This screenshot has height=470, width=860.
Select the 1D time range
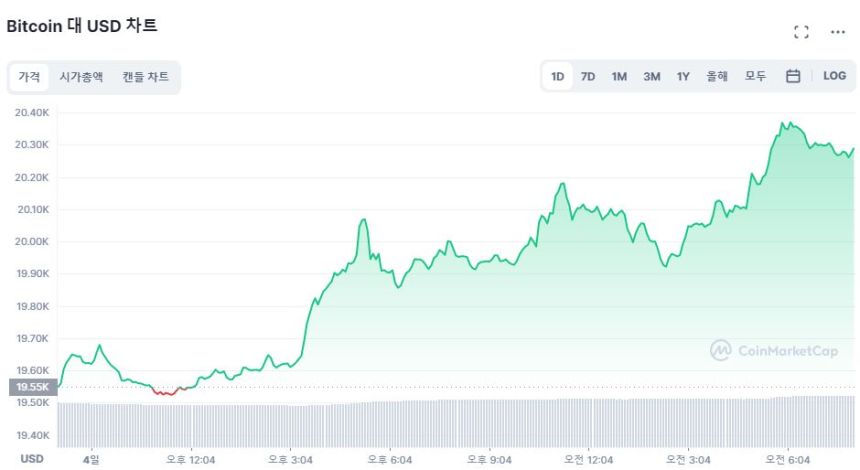point(558,76)
